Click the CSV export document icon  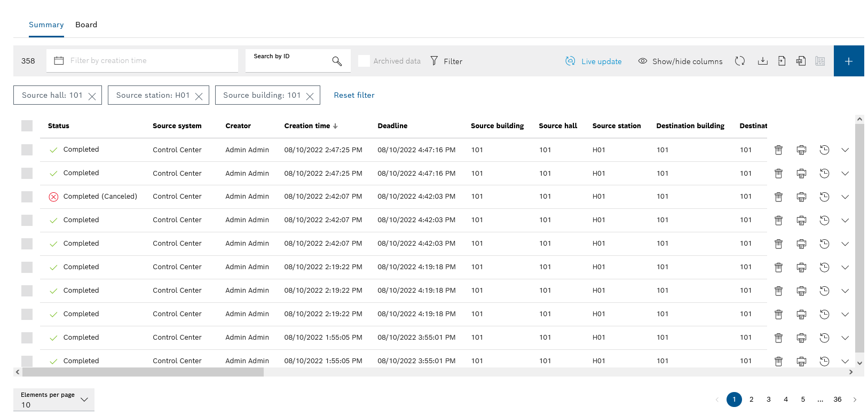pyautogui.click(x=801, y=61)
